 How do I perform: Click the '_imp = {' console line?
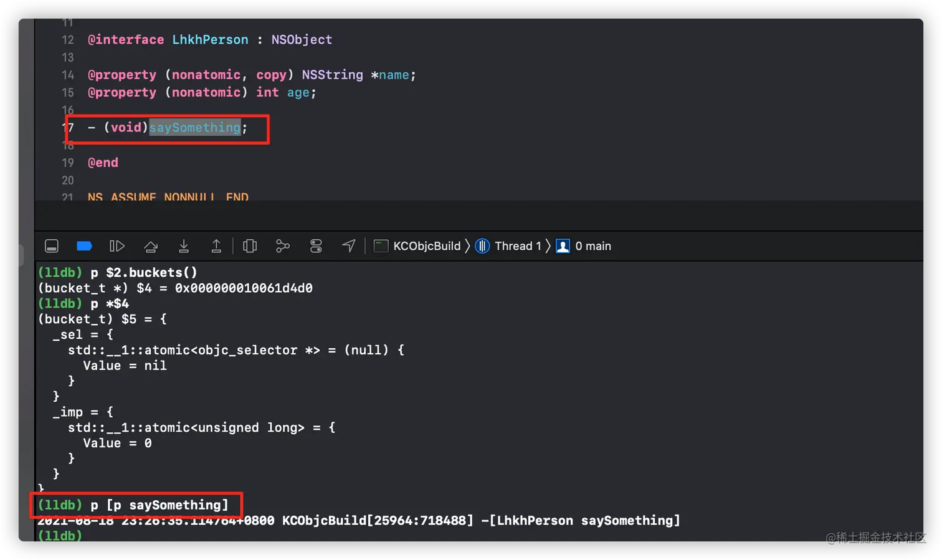(83, 412)
